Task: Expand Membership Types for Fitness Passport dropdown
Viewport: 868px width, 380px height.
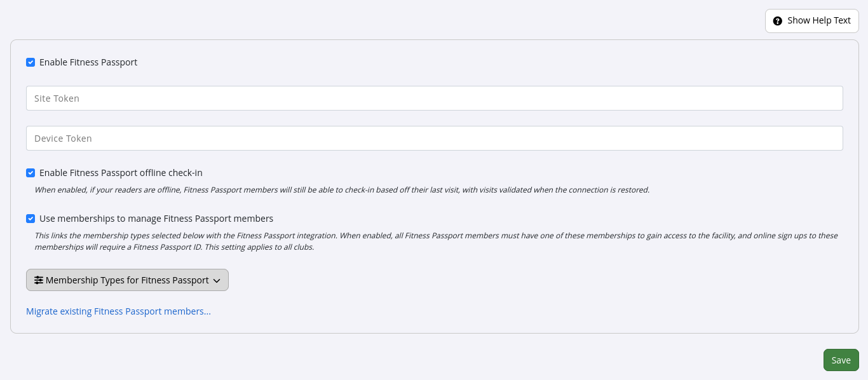Action: (127, 280)
